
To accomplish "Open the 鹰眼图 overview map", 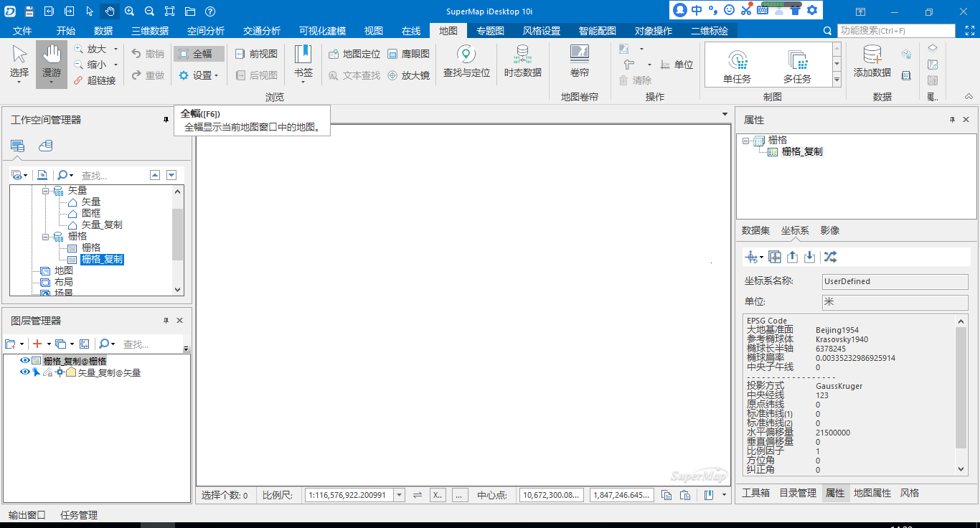I will pos(409,54).
